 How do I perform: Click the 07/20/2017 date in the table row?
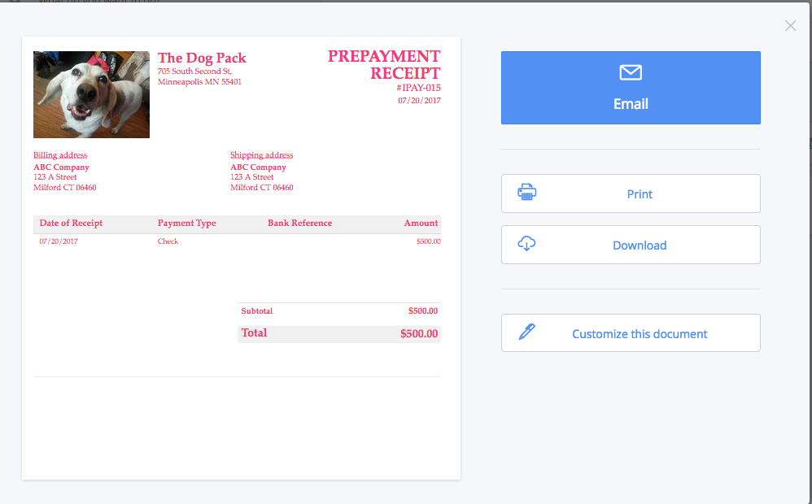[x=59, y=241]
